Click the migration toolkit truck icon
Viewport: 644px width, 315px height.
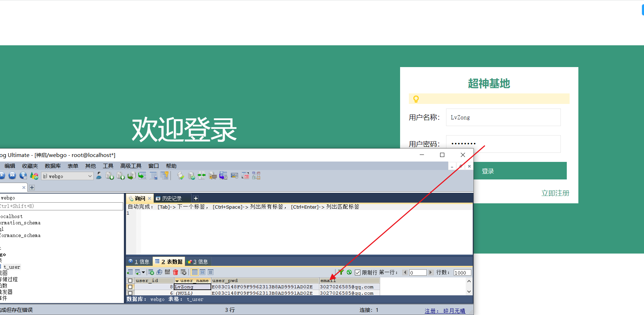tap(213, 176)
